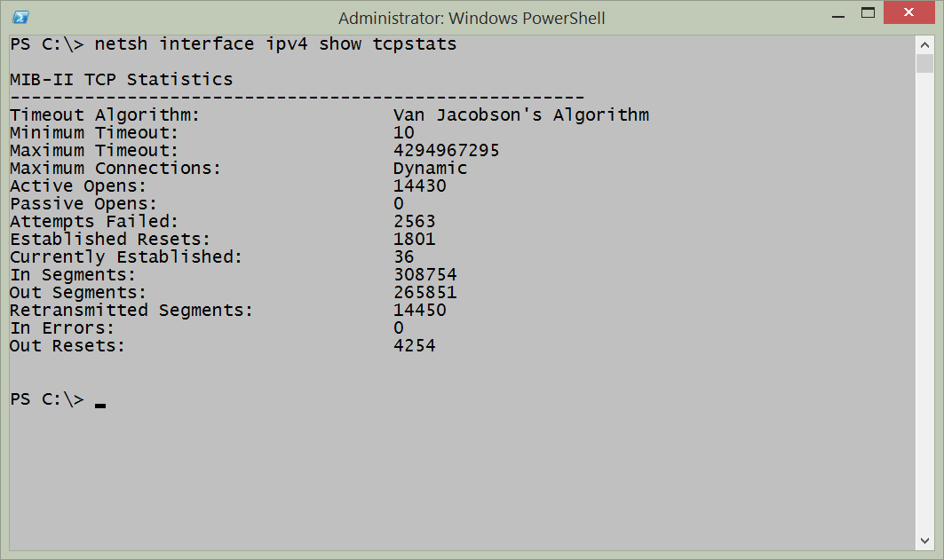Click the Active Opens value 14430
944x560 pixels.
[x=419, y=186]
